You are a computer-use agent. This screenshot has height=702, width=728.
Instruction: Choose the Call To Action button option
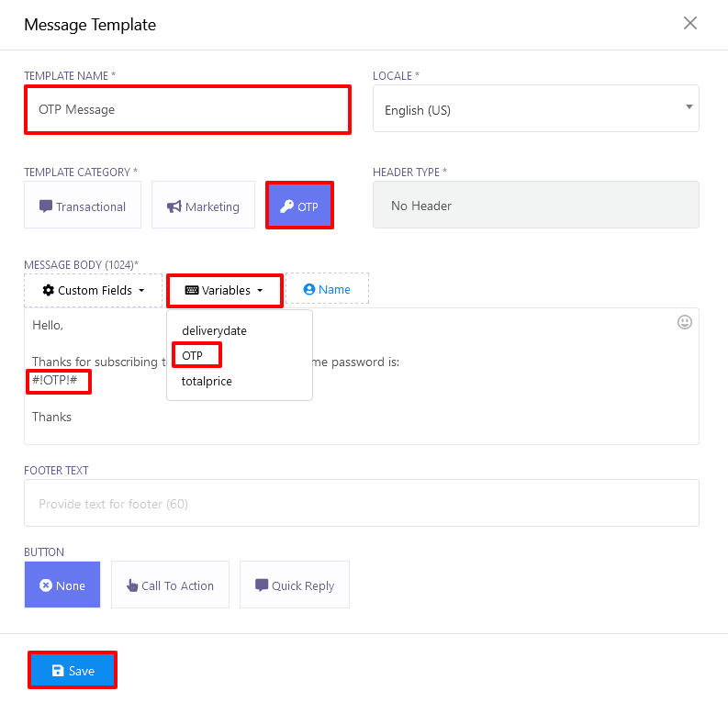pos(170,585)
